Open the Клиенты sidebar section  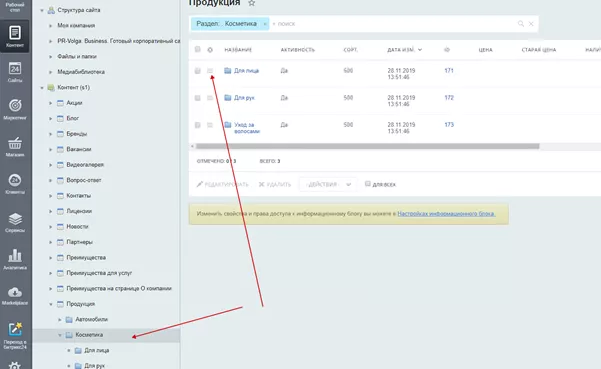15,184
